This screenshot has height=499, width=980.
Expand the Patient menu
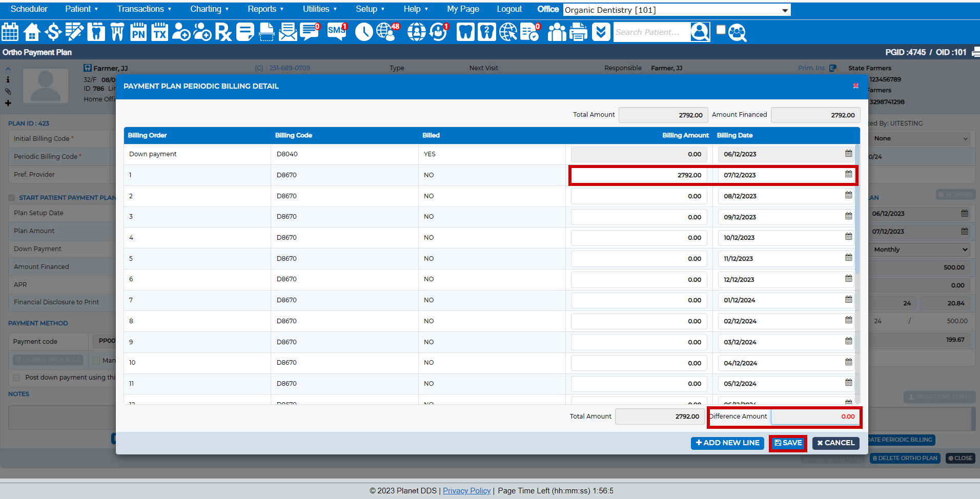tap(81, 9)
